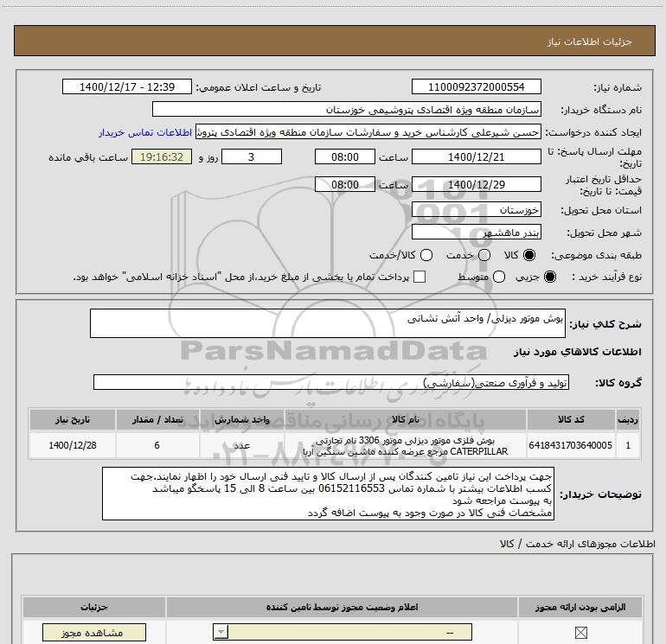Click the الزامی بودن ارائه مجوز column header

tap(580, 607)
